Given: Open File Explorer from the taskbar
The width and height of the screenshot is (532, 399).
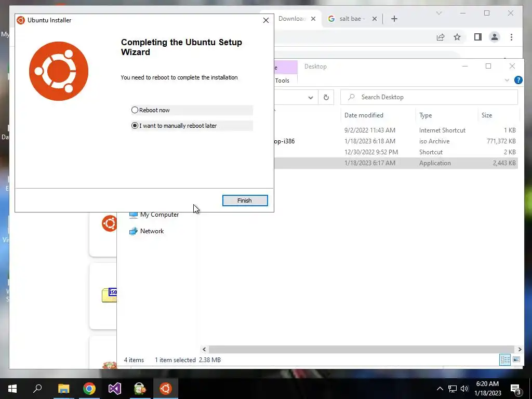Looking at the screenshot, I should (63, 389).
